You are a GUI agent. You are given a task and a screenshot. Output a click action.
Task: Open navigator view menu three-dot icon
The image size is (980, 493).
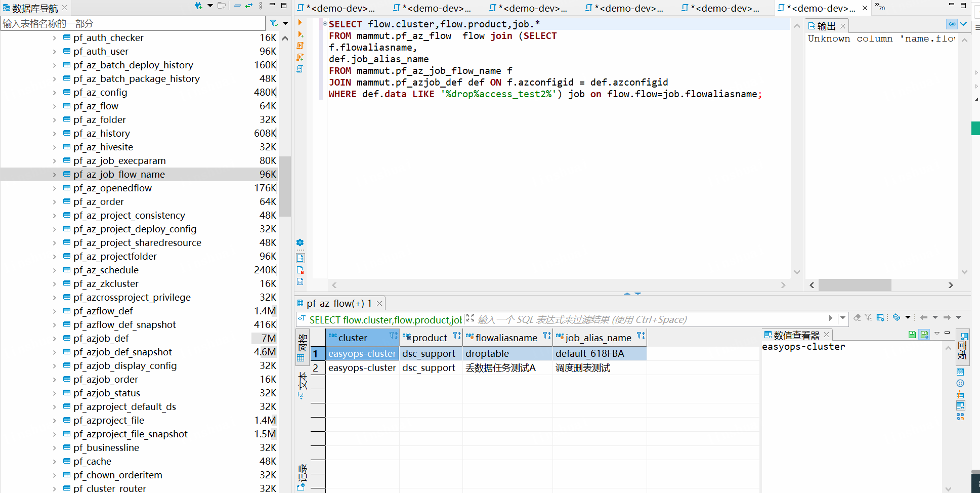click(x=261, y=6)
